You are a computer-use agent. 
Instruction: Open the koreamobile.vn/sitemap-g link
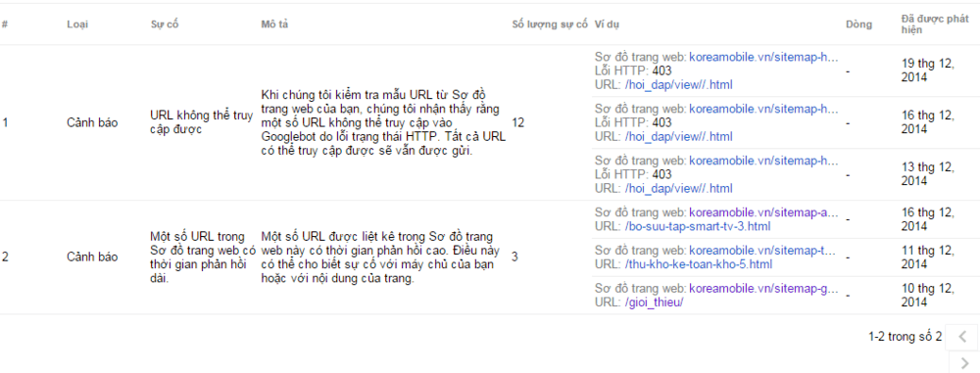762,289
